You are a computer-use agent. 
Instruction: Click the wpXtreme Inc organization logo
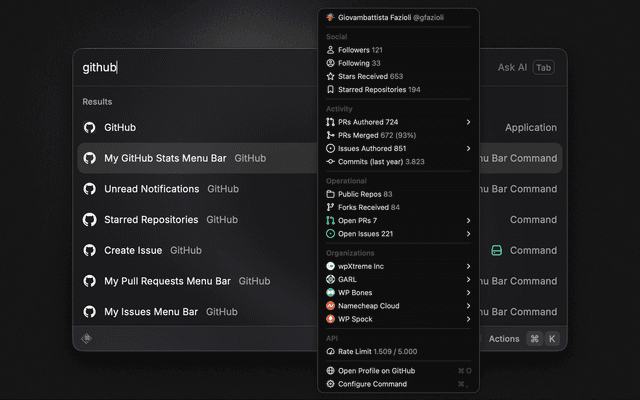click(330, 266)
